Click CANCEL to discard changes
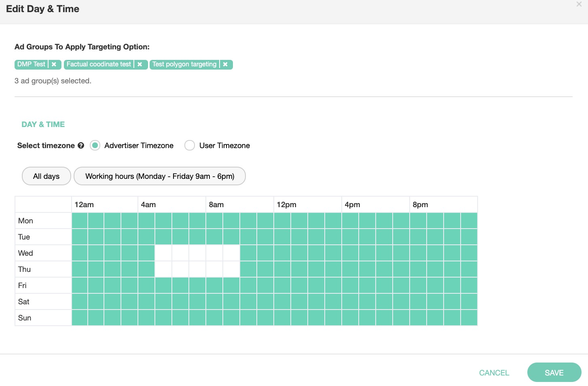 coord(494,373)
